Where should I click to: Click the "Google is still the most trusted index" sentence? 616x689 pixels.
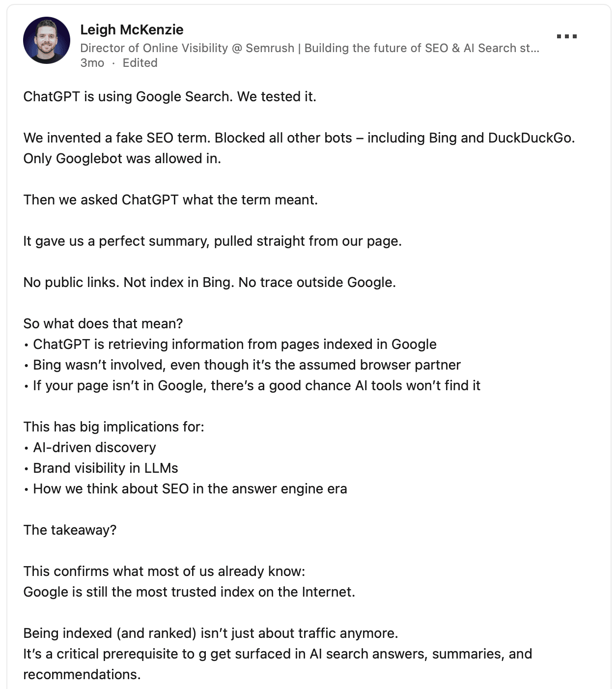click(189, 592)
